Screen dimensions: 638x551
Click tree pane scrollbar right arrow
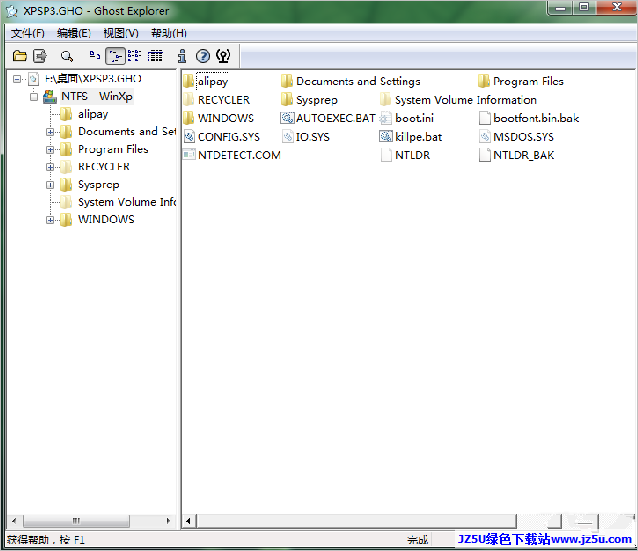click(x=168, y=520)
